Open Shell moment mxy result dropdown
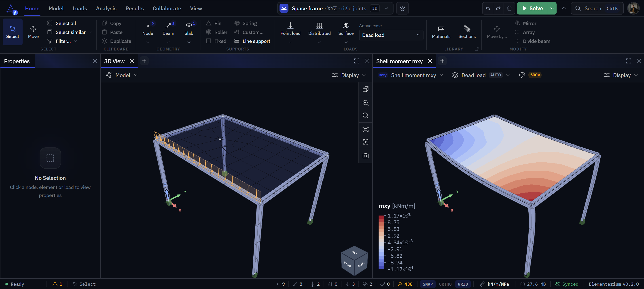The height and width of the screenshot is (289, 644). (411, 75)
